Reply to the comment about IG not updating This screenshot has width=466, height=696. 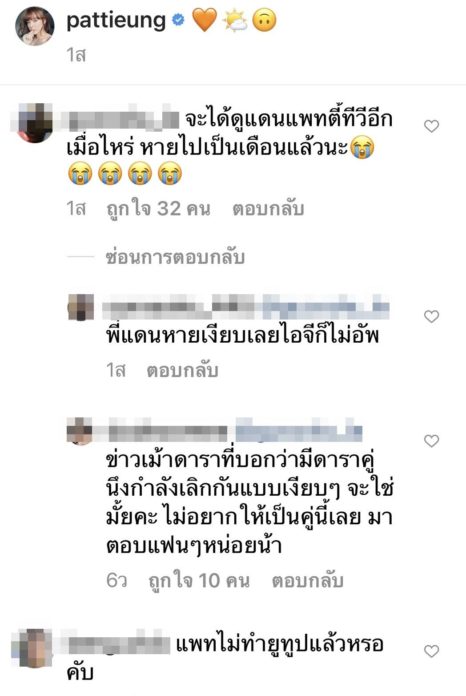click(182, 370)
